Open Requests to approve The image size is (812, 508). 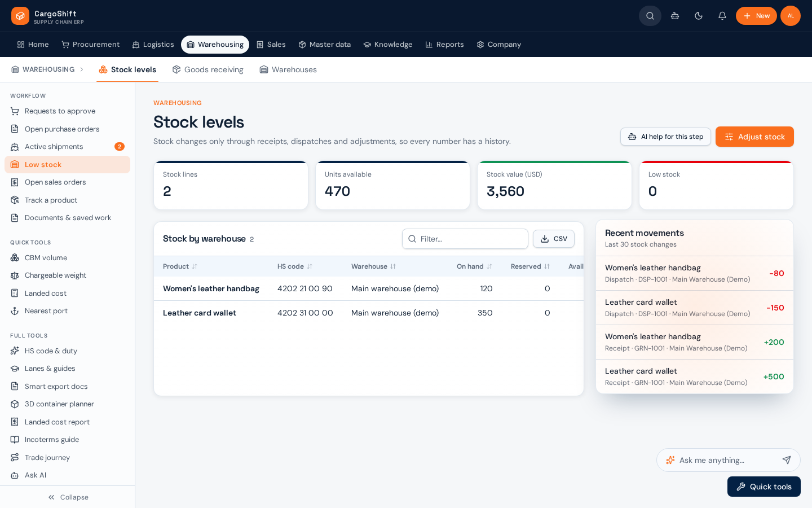(x=68, y=111)
